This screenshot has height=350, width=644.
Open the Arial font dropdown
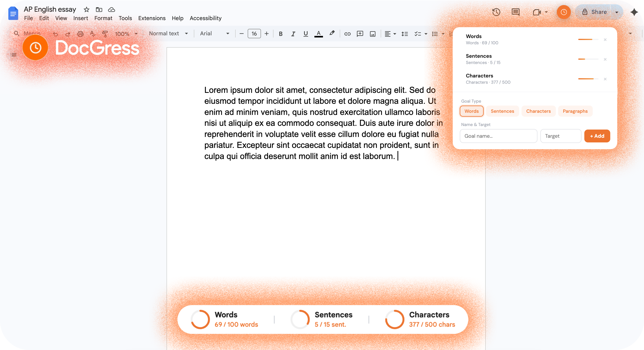click(x=215, y=34)
